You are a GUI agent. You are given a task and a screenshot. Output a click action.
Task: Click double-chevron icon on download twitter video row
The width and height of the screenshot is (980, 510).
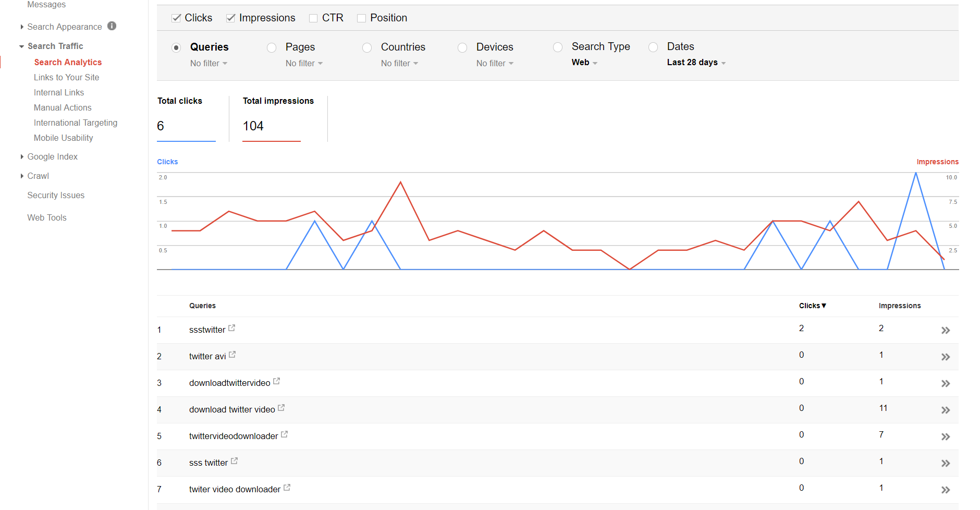pyautogui.click(x=946, y=410)
